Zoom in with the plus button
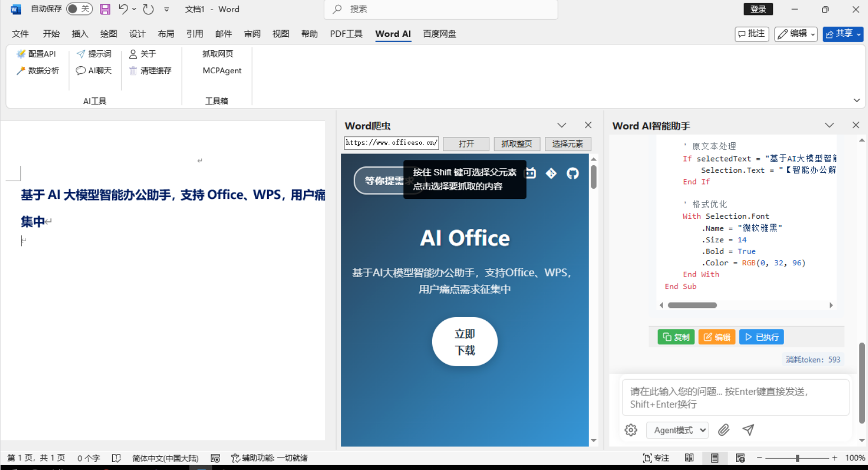 click(834, 458)
